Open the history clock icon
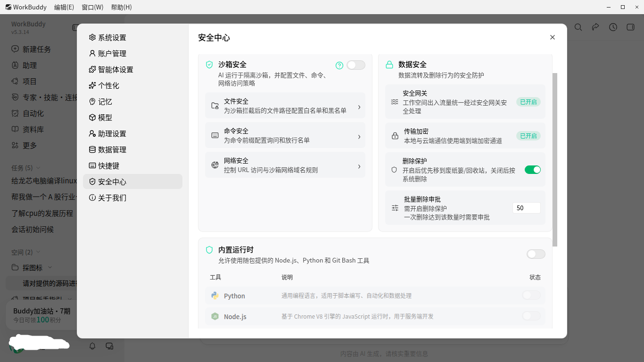The image size is (644, 362). pyautogui.click(x=613, y=27)
